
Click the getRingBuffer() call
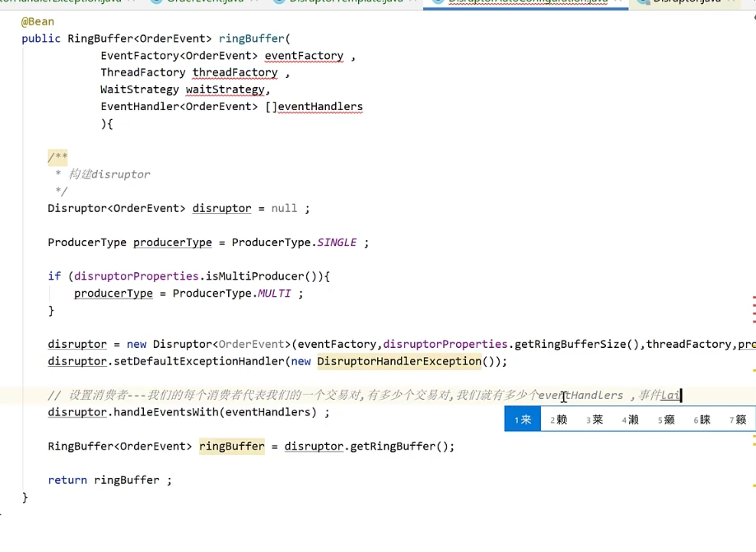[399, 446]
